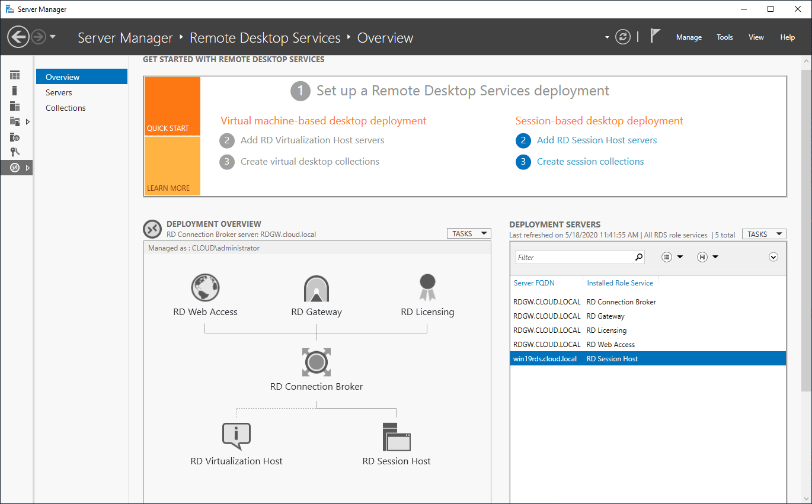Viewport: 812px width, 504px height.
Task: Click the RD Connection Broker icon
Action: (316, 362)
